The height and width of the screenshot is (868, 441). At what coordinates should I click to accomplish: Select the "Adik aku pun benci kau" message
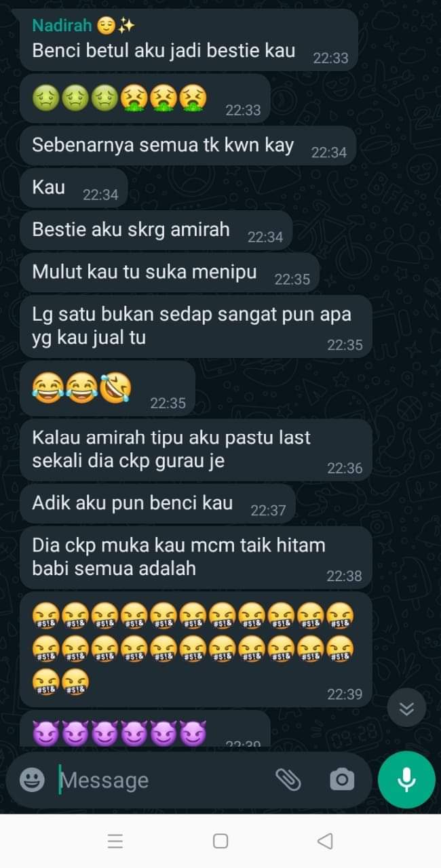[157, 504]
